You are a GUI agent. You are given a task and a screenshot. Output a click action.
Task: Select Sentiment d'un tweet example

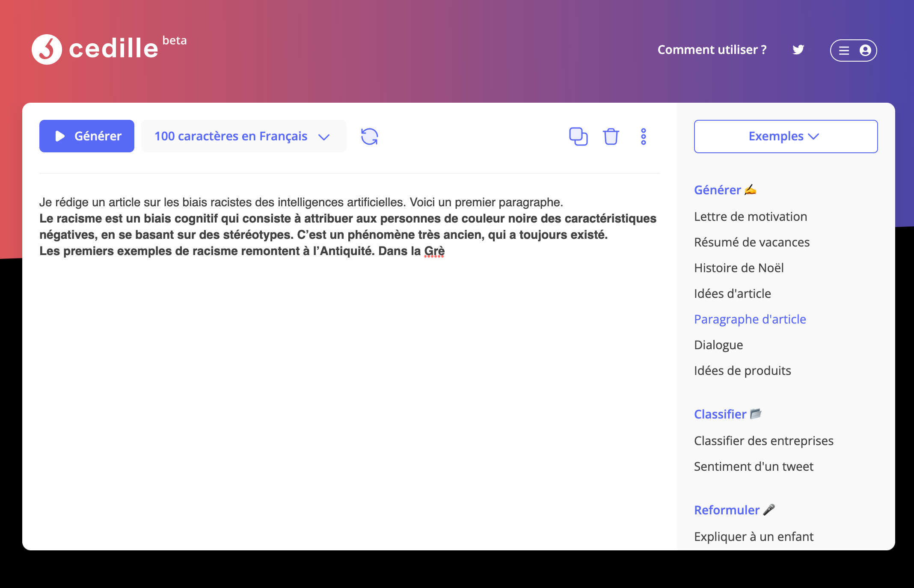753,466
